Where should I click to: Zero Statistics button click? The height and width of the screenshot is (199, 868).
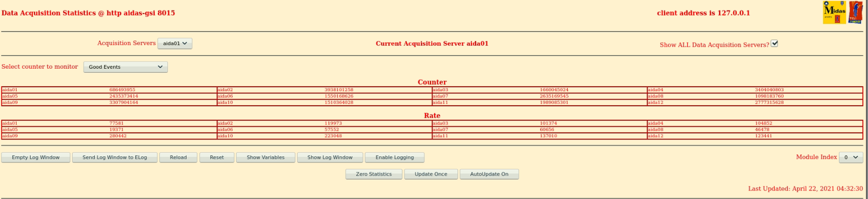tap(374, 174)
